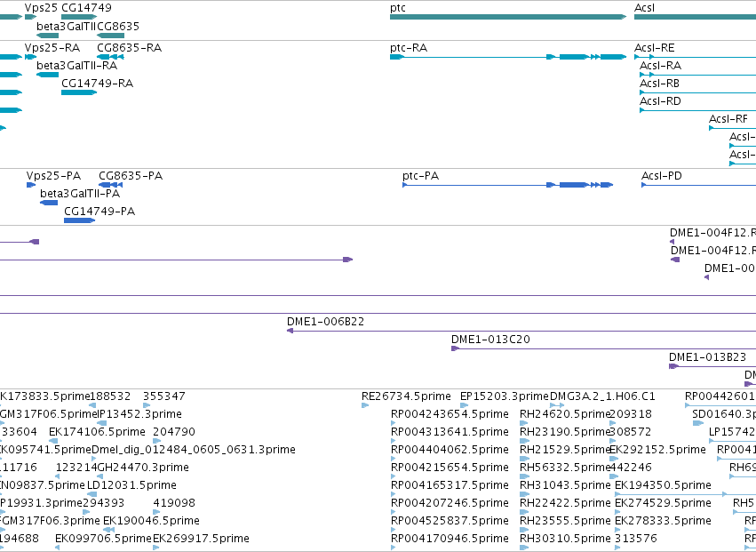This screenshot has height=552, width=756.
Task: Select the beta3GalTII-PA feature arrow
Action: tap(49, 203)
